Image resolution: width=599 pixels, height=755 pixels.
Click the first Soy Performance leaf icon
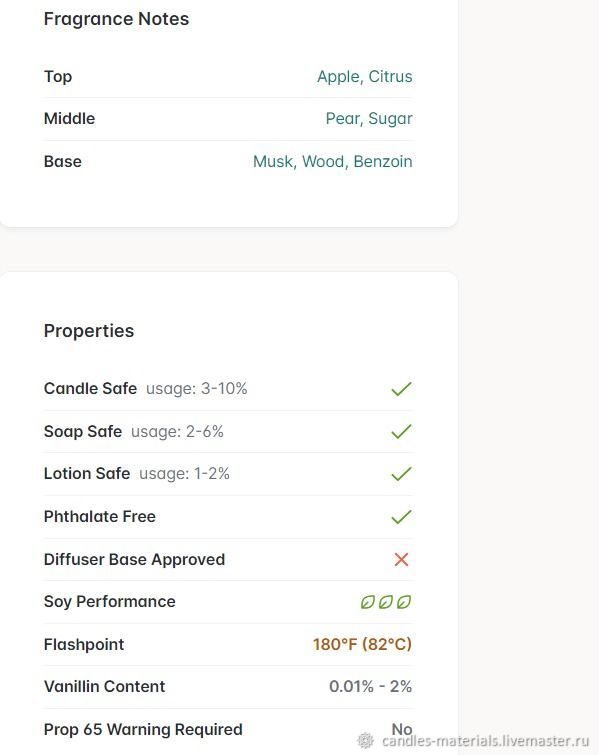pyautogui.click(x=367, y=602)
